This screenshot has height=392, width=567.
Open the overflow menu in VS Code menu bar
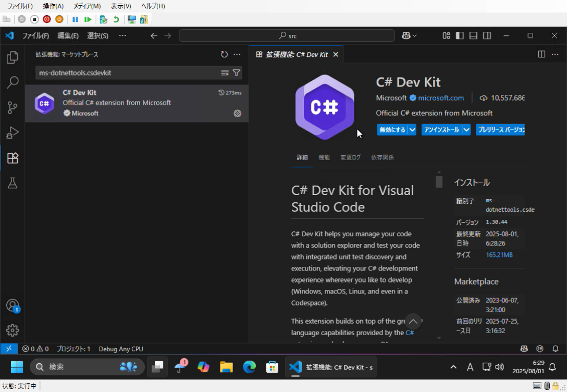click(122, 35)
